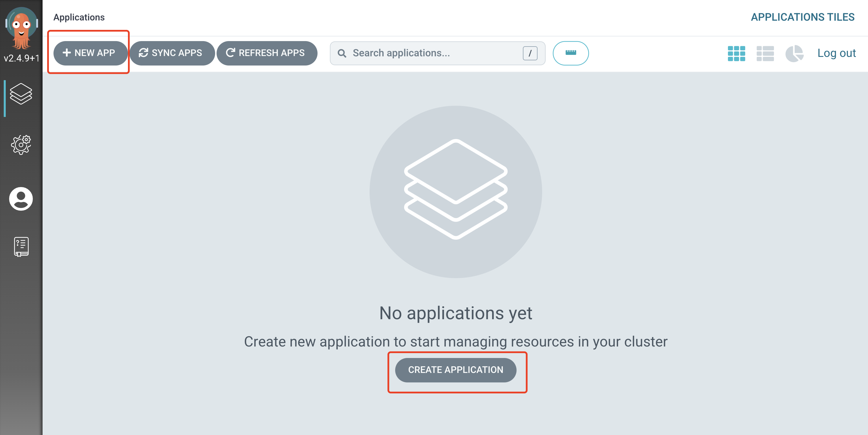Open Applications layers icon in sidebar
This screenshot has width=868, height=435.
click(21, 94)
